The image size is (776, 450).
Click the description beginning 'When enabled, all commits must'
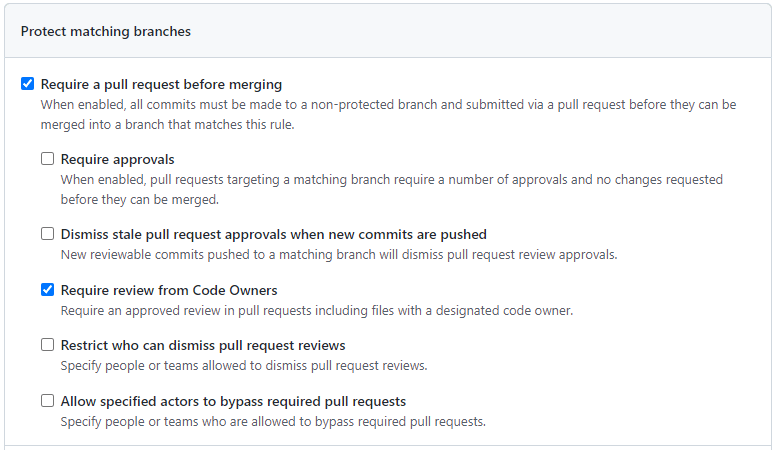[x=388, y=114]
